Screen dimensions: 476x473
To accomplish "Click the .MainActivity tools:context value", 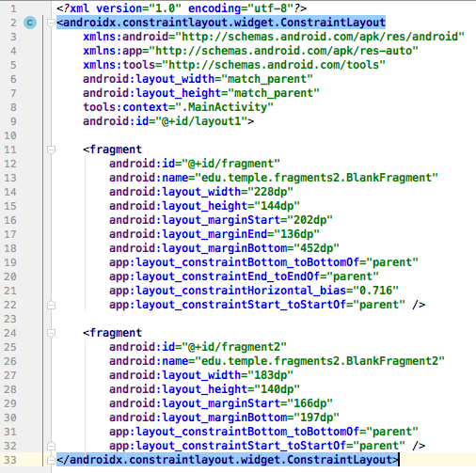I will pos(224,107).
